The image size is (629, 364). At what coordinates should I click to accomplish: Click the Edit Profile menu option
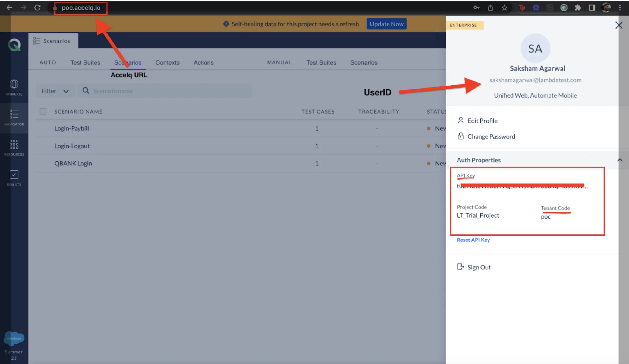(x=482, y=120)
